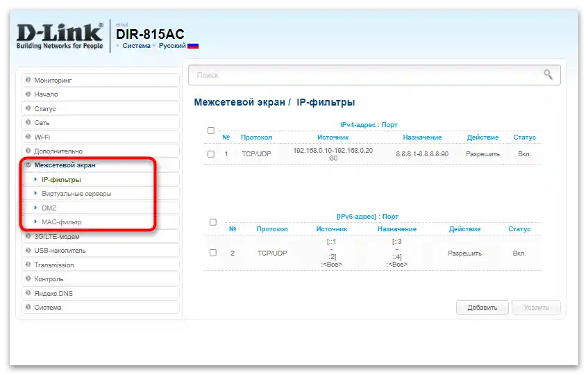The width and height of the screenshot is (588, 375).
Task: Open the Мониторинг menu item
Action: tap(101, 81)
